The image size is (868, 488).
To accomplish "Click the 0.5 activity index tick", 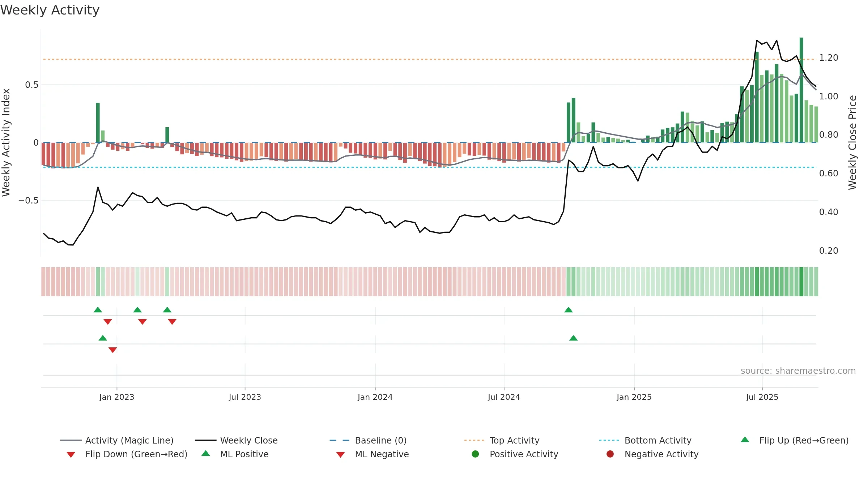I will tap(31, 85).
